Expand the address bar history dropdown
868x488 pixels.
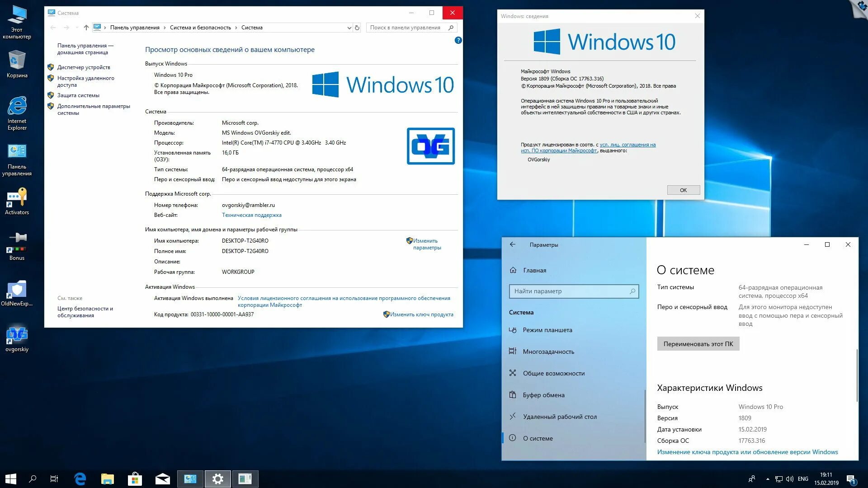tap(349, 28)
